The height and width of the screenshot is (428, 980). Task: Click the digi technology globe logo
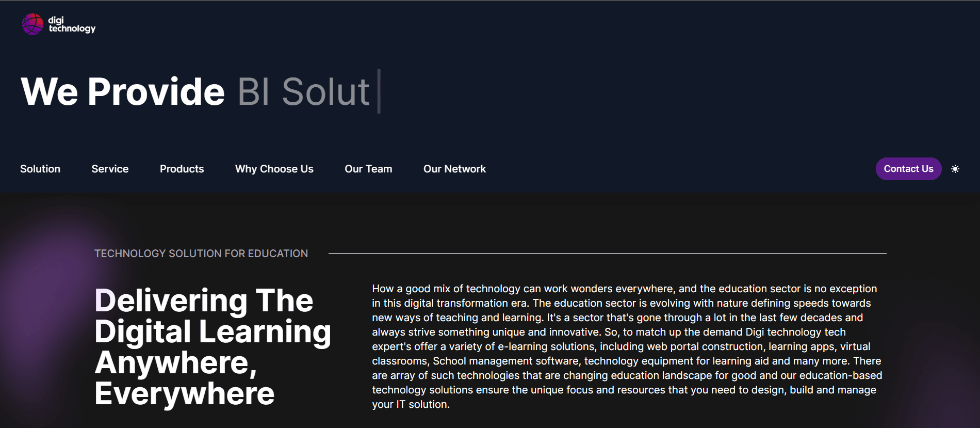coord(32,24)
